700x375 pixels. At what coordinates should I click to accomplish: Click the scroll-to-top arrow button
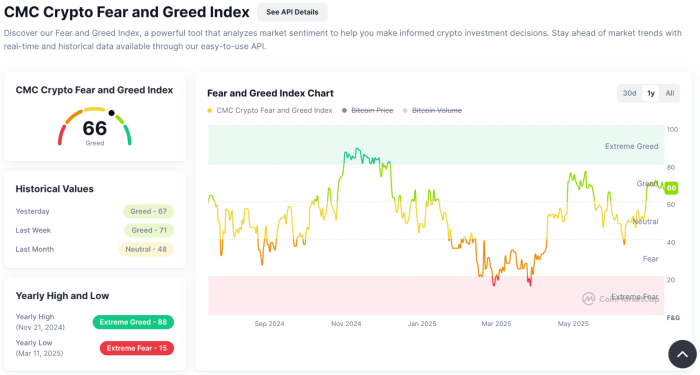[x=682, y=354]
